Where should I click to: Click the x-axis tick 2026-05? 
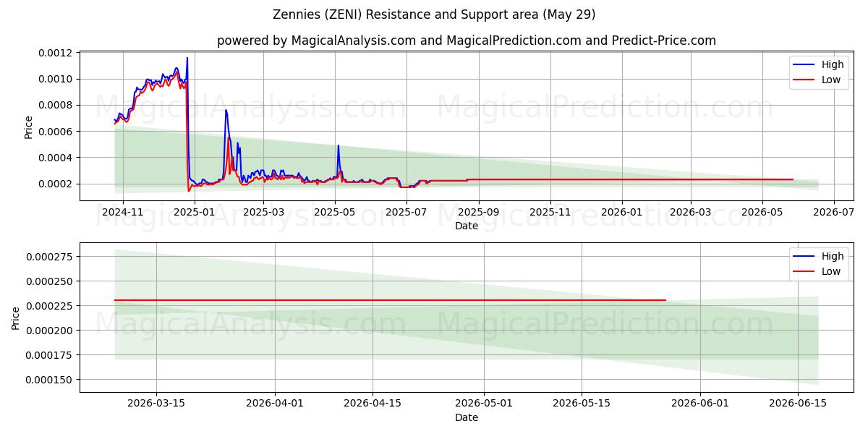coord(762,213)
